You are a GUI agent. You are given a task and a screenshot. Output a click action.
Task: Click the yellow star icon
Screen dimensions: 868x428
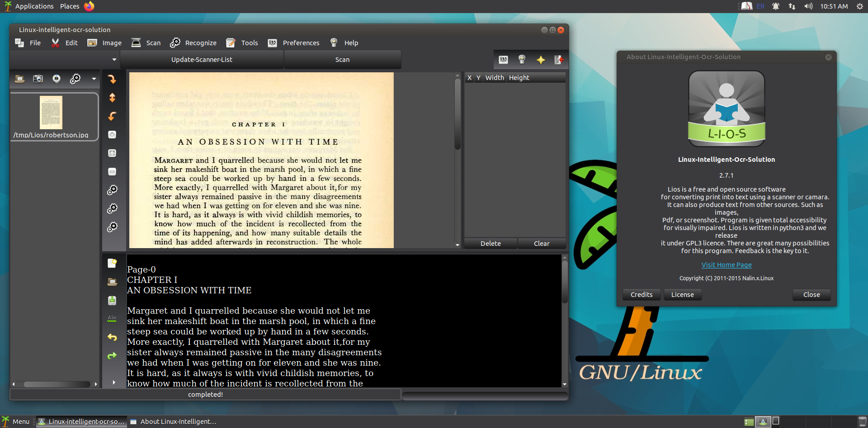tap(541, 60)
